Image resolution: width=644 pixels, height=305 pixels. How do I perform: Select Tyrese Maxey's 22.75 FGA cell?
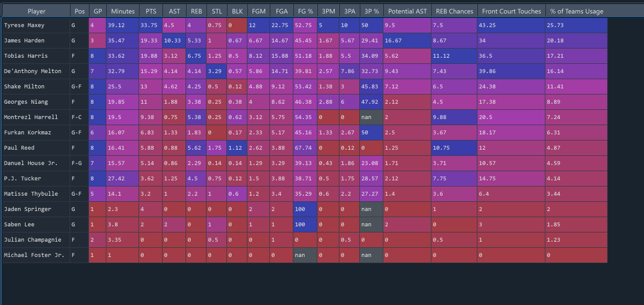(282, 25)
